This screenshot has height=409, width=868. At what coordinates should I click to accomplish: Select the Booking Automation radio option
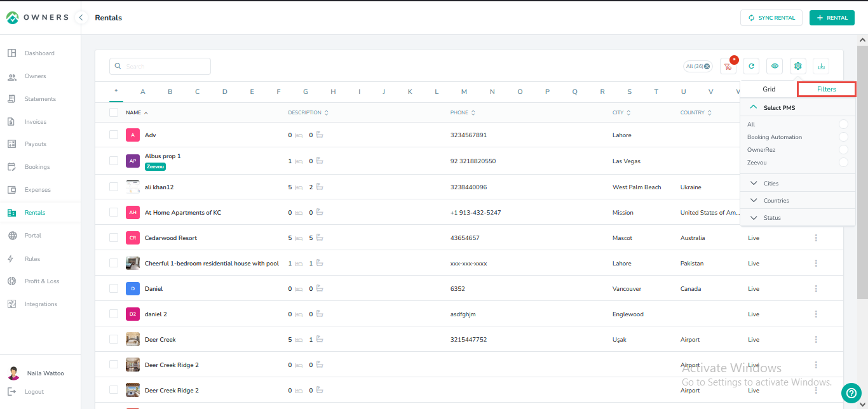pos(843,137)
